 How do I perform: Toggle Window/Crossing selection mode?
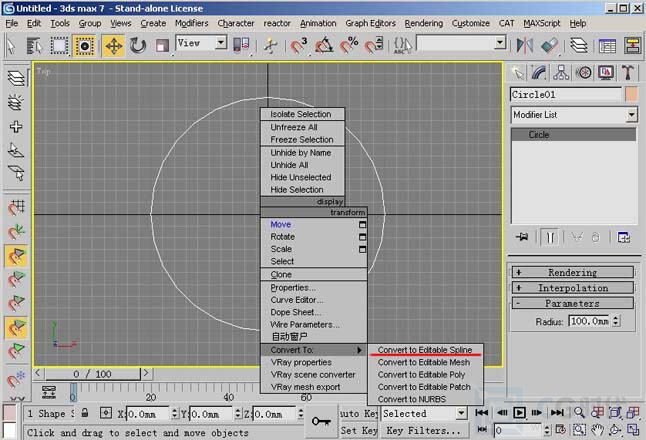pos(84,45)
